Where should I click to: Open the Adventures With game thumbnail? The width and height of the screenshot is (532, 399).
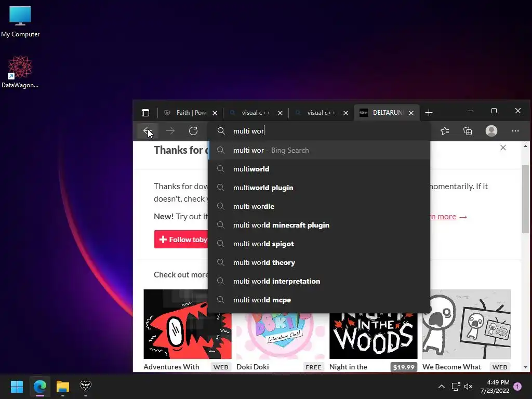pos(187,324)
